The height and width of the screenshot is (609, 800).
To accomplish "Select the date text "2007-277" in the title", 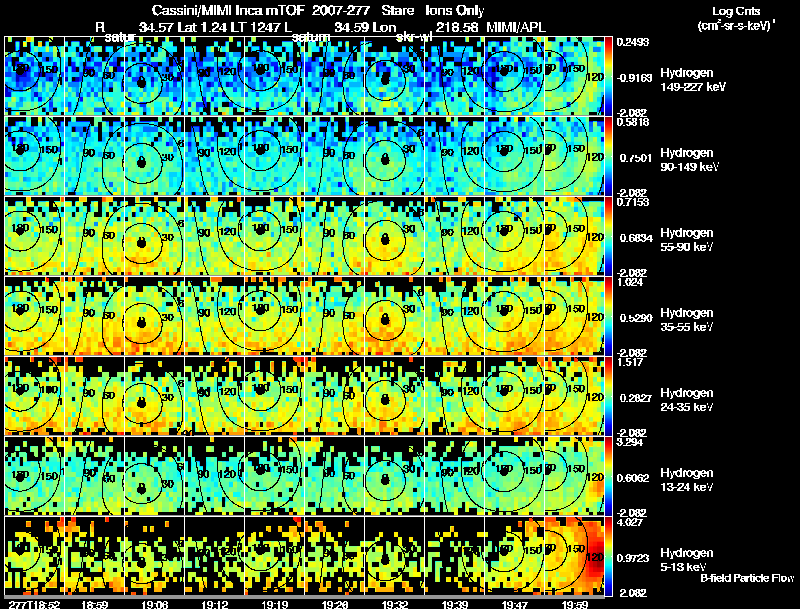I will pyautogui.click(x=340, y=10).
